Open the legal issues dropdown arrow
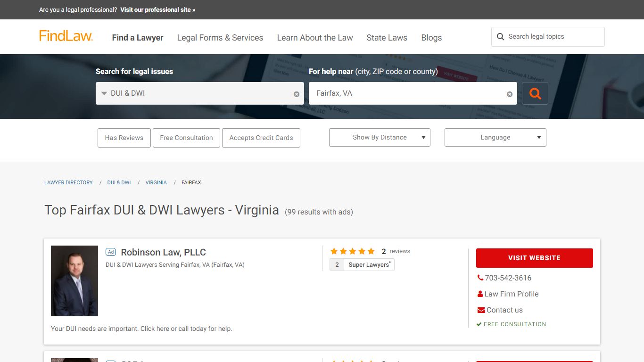Screen dimensions: 644x362 tap(104, 93)
